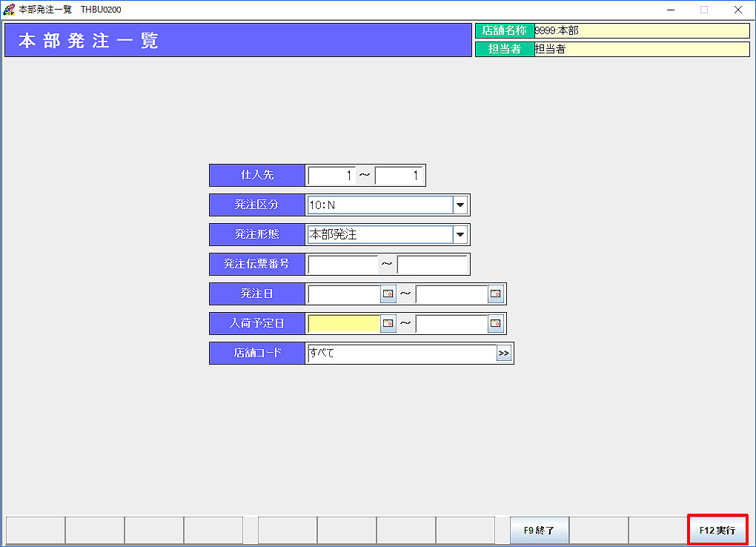Viewport: 756px width, 547px height.
Task: Click the 発注伝票番号 label
Action: click(257, 265)
